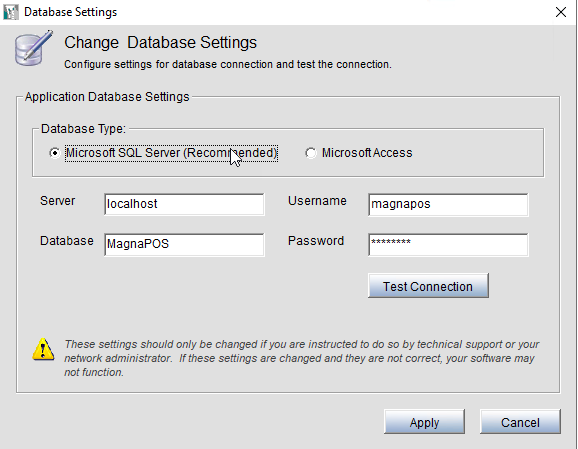Click the Server input field containing localhost
This screenshot has width=578, height=449.
click(184, 204)
